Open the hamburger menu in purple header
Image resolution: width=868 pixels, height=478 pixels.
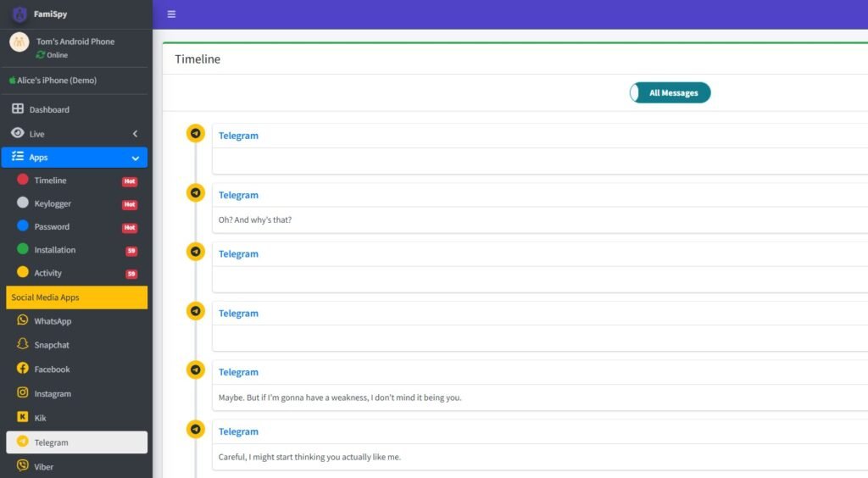171,14
